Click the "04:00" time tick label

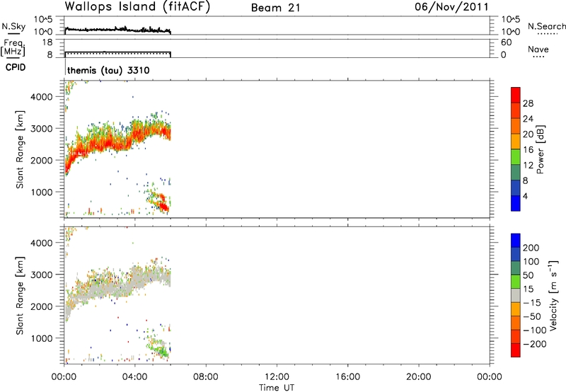pos(134,377)
